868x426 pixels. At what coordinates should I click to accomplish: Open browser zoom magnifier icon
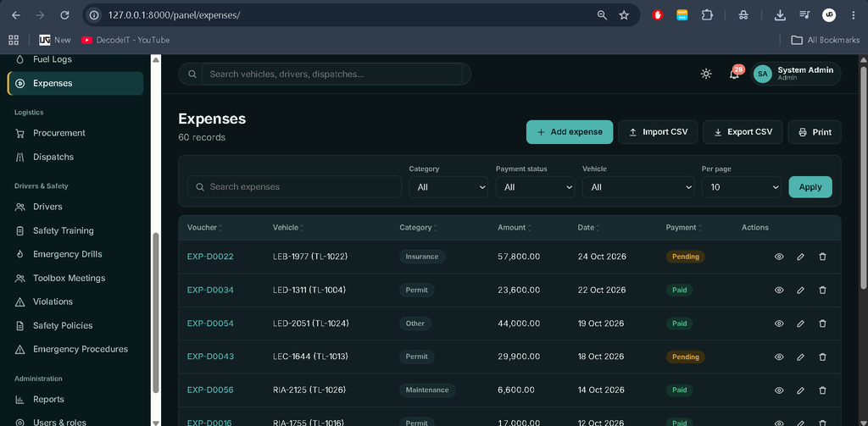[x=603, y=15]
